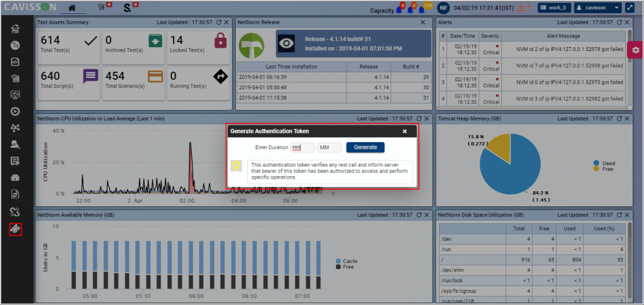Refresh the NetStorm Disk Space Utilization widget
Viewport: 644px width, 305px height.
pyautogui.click(x=619, y=214)
